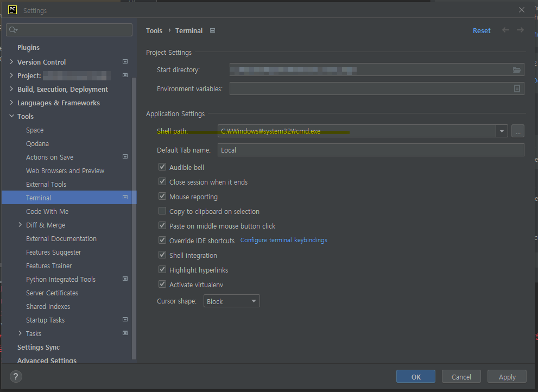Expand Build, Execution, Deployment section
This screenshot has height=392, width=538.
(x=11, y=89)
